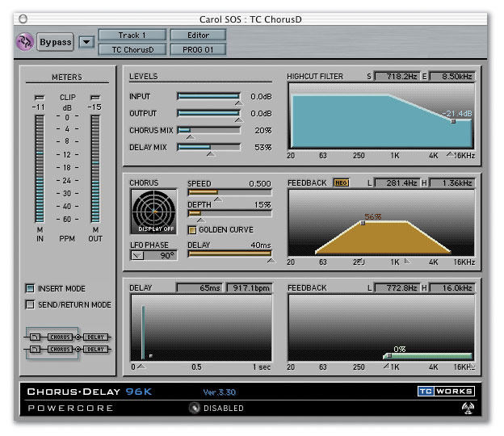Click the bottom-right PowerCore emblem icon
The height and width of the screenshot is (436, 504).
[467, 408]
